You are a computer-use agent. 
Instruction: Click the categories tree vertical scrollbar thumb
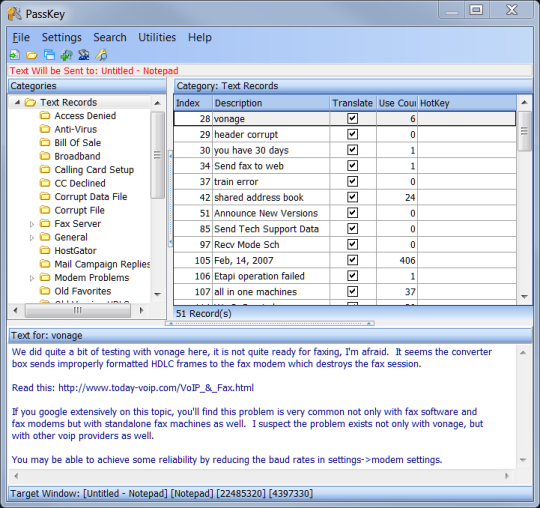[158, 155]
